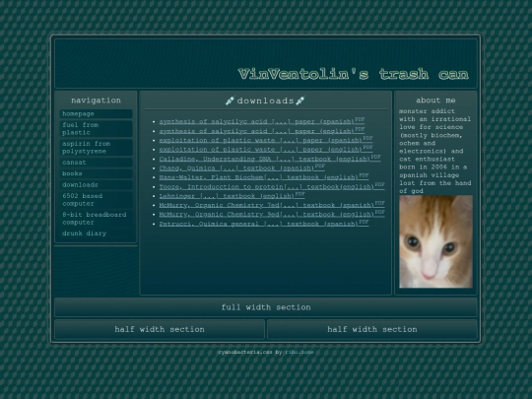Viewport: 532px width, 399px height.
Task: Open the '6502 based computer' page
Action: point(96,200)
